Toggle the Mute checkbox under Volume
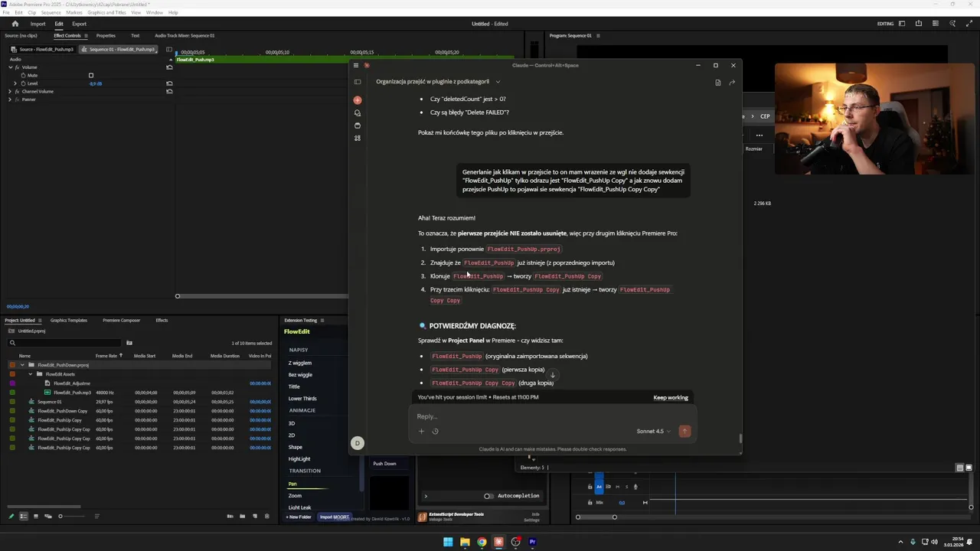Screen dimensions: 980x551 91,75
